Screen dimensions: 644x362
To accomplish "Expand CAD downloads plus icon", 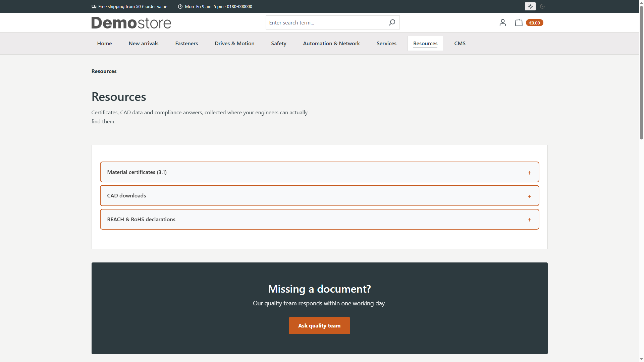I will tap(529, 196).
